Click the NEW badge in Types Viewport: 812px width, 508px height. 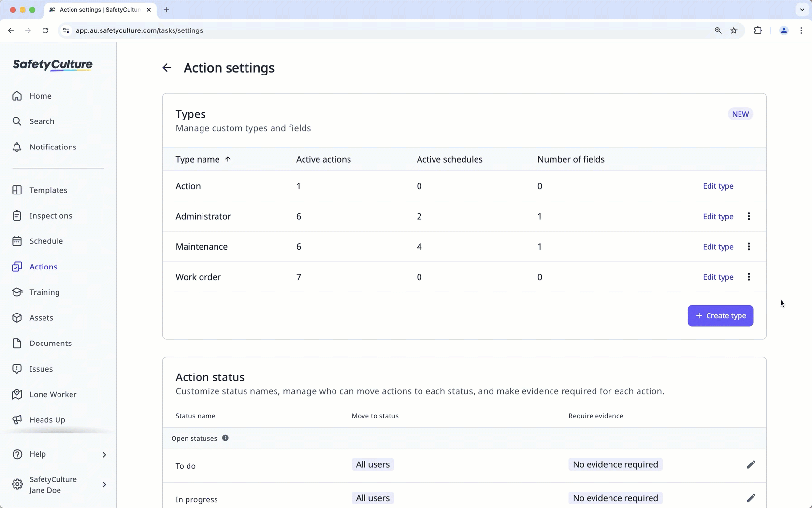(740, 114)
